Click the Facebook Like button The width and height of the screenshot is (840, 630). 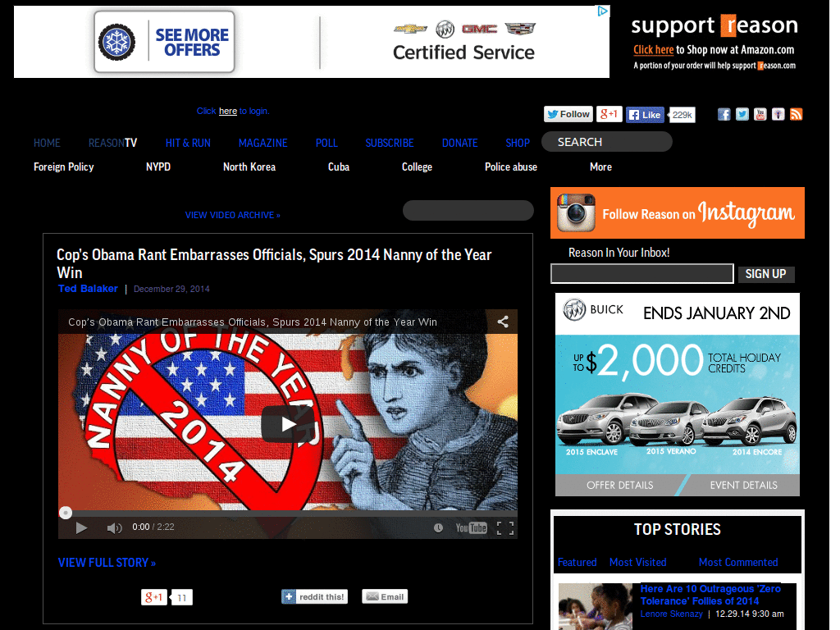645,115
